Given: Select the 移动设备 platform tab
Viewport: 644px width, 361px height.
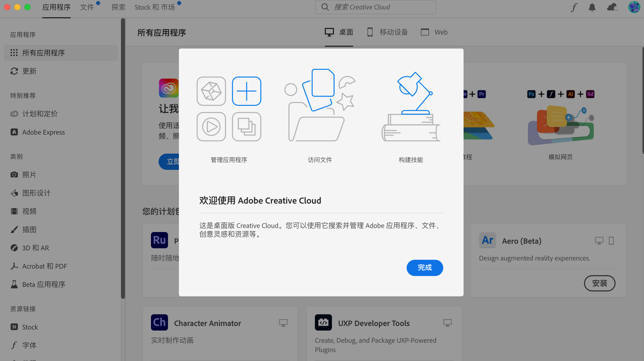Looking at the screenshot, I should tap(388, 32).
